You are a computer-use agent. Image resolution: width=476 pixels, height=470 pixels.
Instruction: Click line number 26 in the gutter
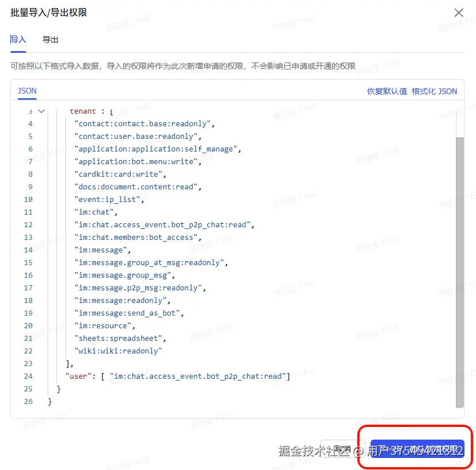point(28,401)
